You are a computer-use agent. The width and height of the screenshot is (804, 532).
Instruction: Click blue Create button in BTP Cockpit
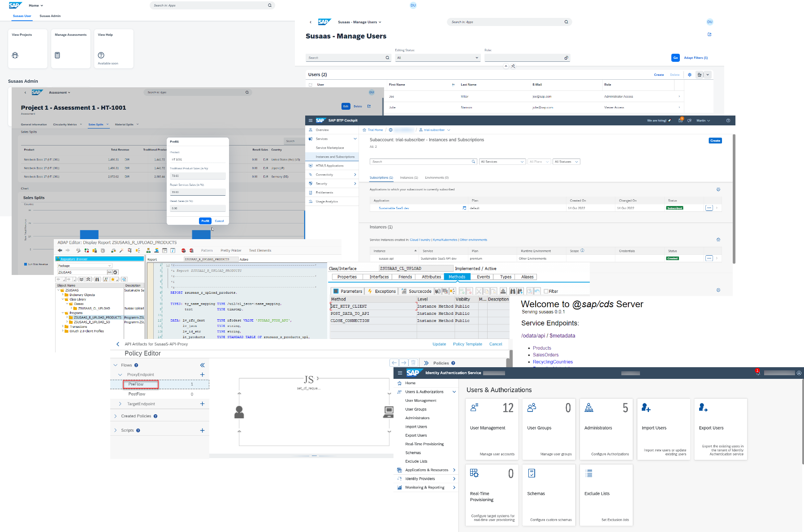click(715, 141)
